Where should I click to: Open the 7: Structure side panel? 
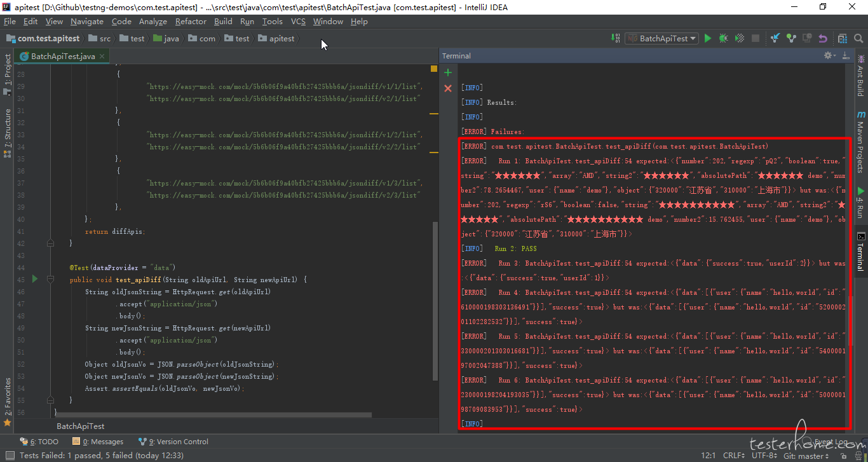[8, 132]
